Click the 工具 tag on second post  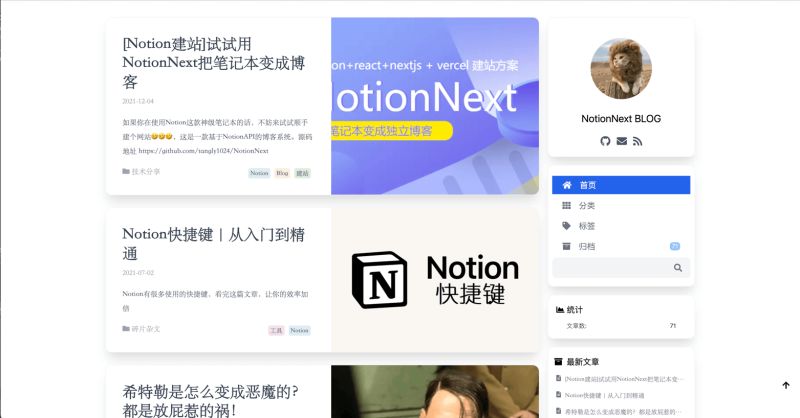pos(276,330)
